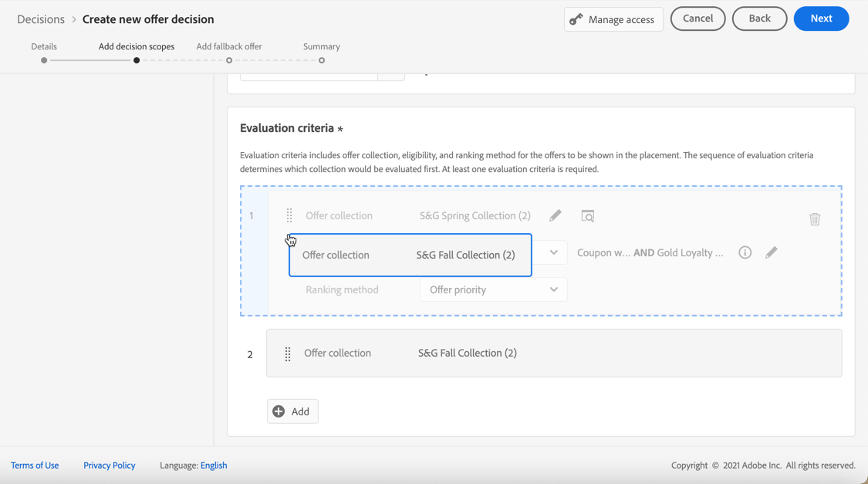The height and width of the screenshot is (484, 868).
Task: Add a new evaluation criteria
Action: click(x=292, y=411)
